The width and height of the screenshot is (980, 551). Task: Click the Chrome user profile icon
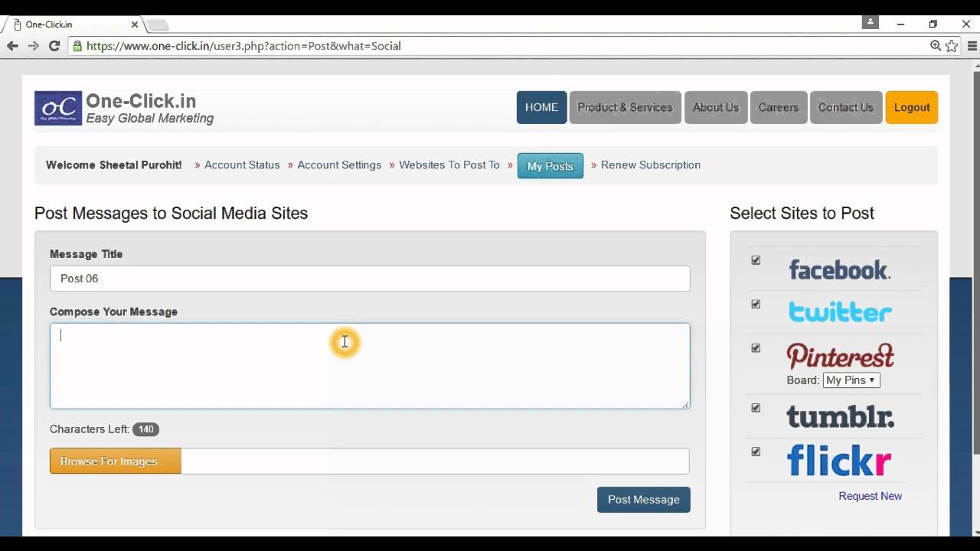(871, 22)
